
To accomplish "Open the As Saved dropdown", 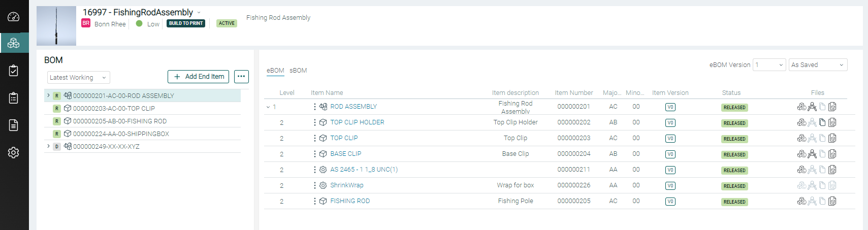I will click(x=818, y=65).
